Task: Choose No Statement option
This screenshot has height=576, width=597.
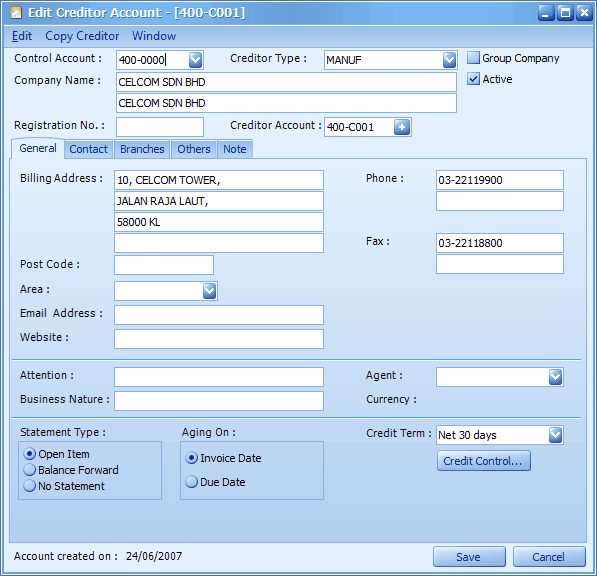Action: click(x=30, y=486)
